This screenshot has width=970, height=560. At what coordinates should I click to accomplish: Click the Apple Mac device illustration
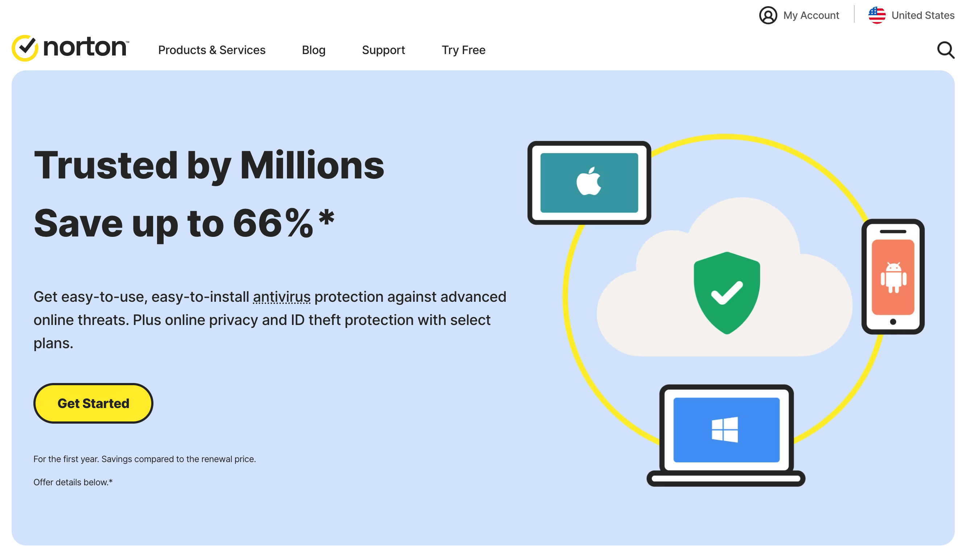click(x=589, y=183)
